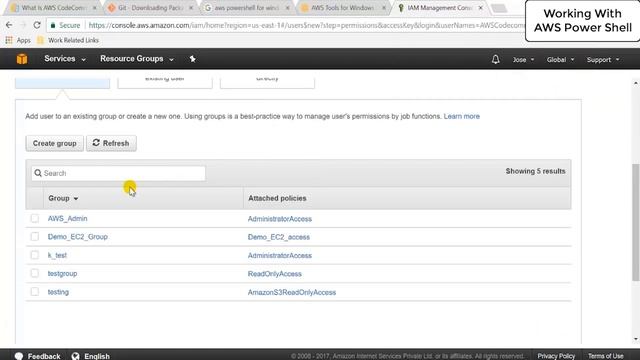This screenshot has height=360, width=640.
Task: Click the scrollbar up arrow
Action: (636, 83)
